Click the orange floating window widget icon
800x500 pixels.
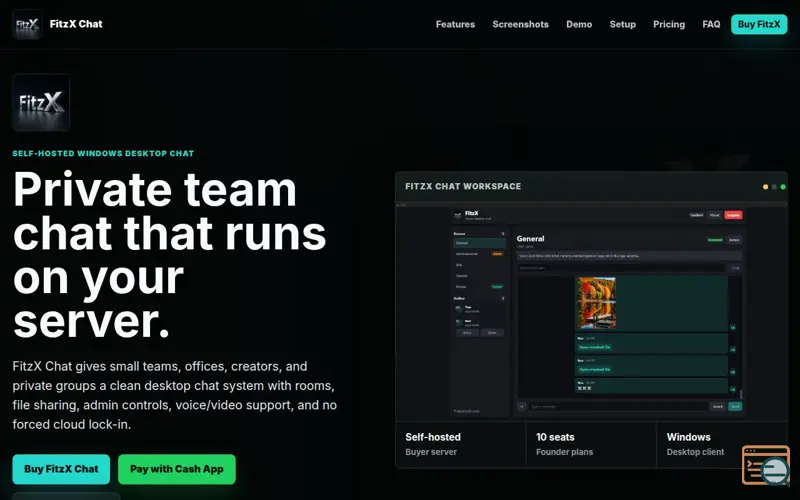(x=766, y=465)
